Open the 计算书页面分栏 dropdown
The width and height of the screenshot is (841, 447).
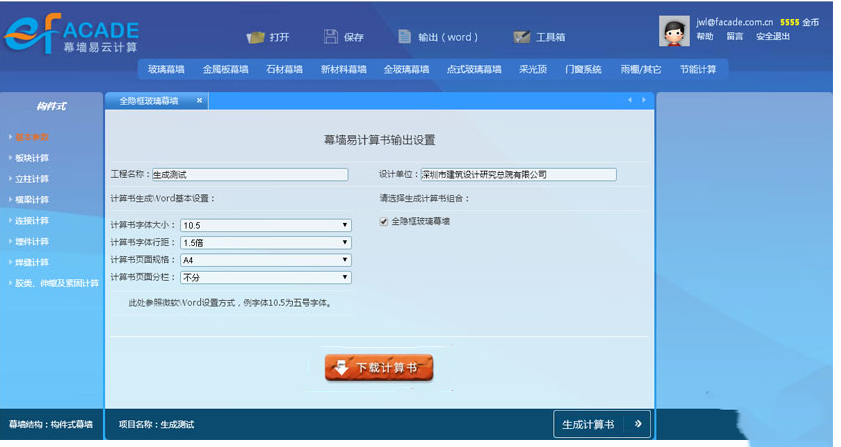click(266, 277)
